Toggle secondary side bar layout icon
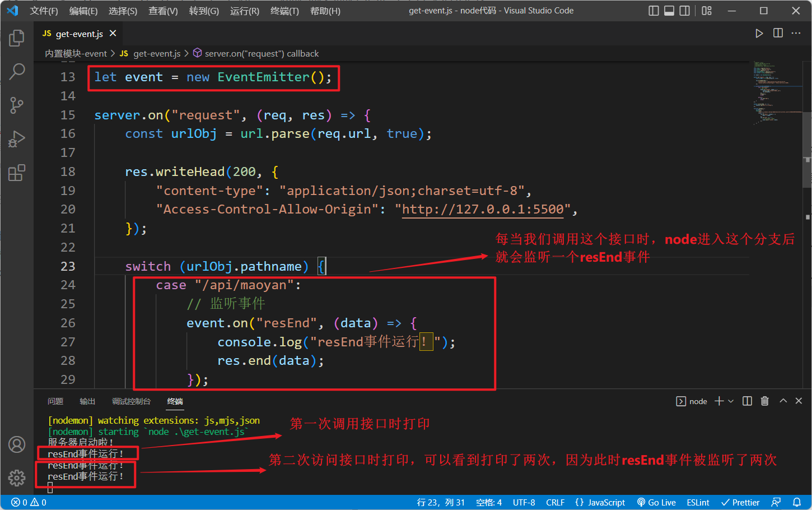812x510 pixels. (684, 11)
